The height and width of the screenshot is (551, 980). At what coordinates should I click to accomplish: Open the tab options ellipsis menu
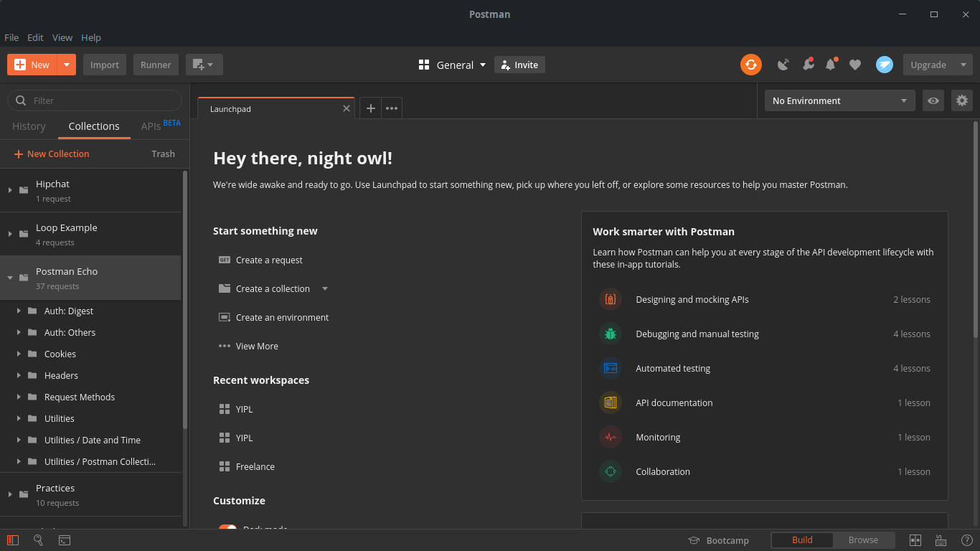(x=392, y=108)
